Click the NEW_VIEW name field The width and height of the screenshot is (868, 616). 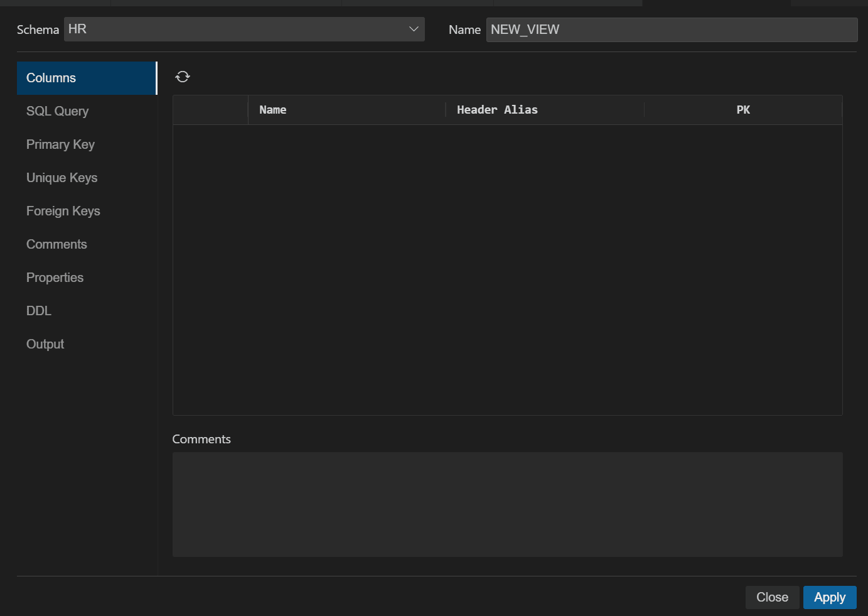[672, 30]
